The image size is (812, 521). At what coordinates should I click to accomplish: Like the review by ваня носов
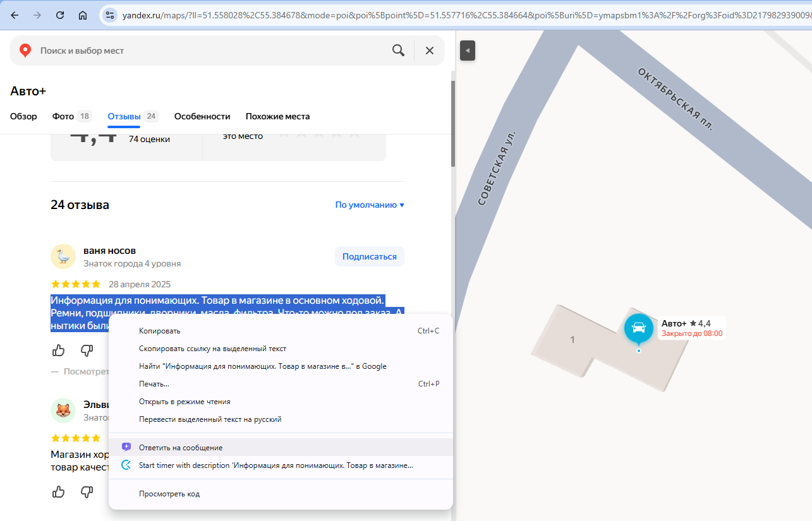(x=58, y=350)
